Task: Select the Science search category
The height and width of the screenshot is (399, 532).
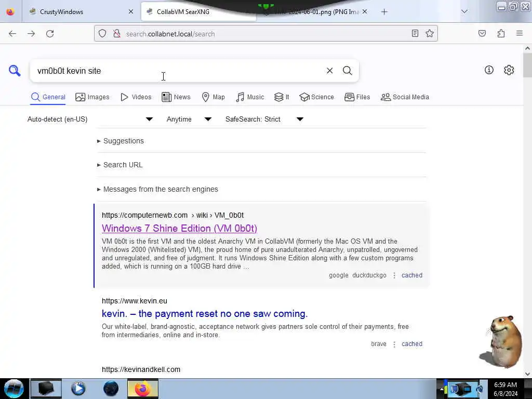Action: pyautogui.click(x=316, y=97)
